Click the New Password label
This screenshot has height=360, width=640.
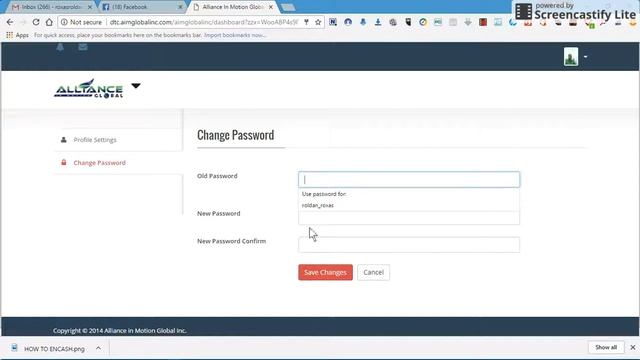(x=218, y=213)
